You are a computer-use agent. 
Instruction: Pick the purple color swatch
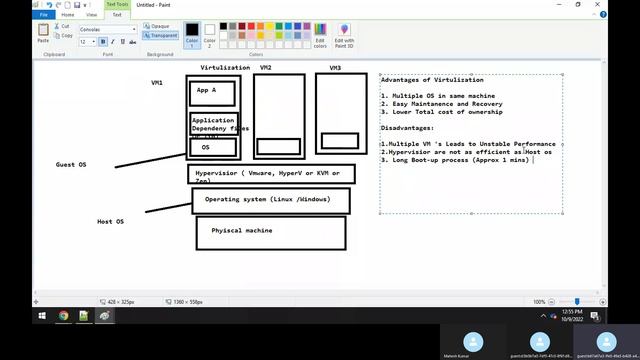pos(307,26)
